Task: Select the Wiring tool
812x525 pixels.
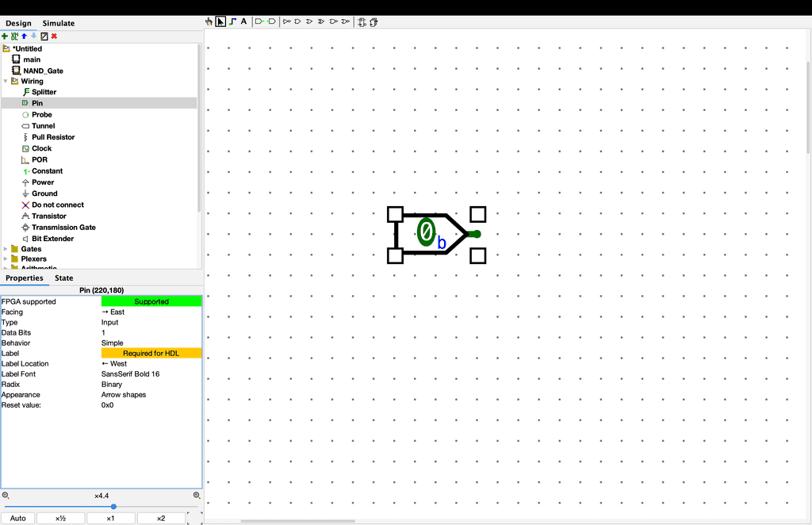Action: [232, 21]
